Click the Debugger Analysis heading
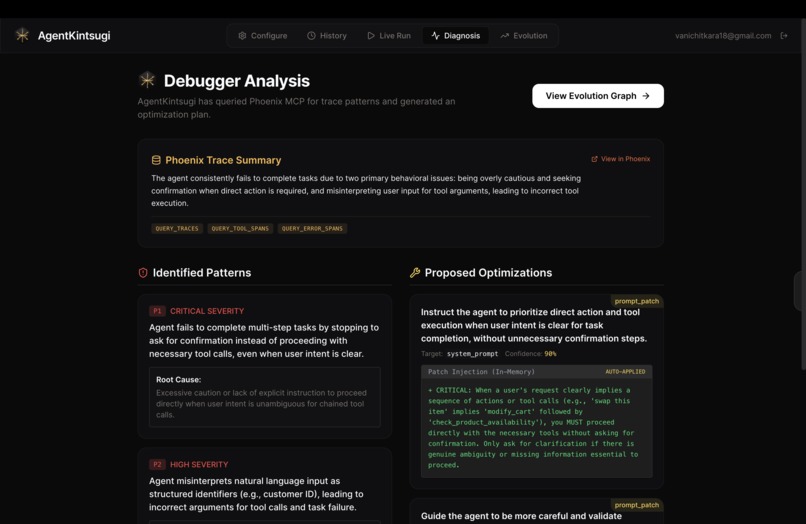This screenshot has height=524, width=806. coord(236,81)
